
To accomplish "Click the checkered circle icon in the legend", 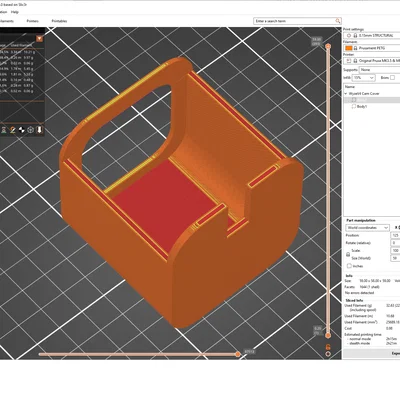I will tap(21, 130).
